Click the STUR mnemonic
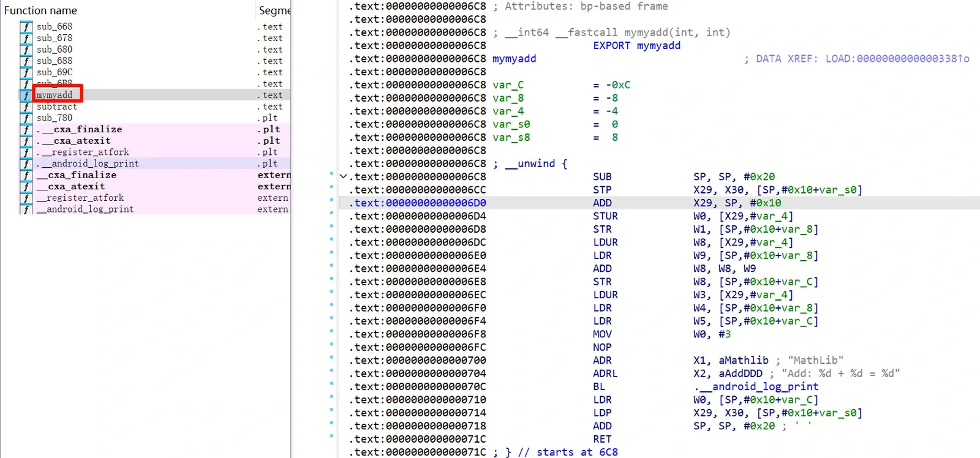Image resolution: width=980 pixels, height=458 pixels. coord(605,216)
